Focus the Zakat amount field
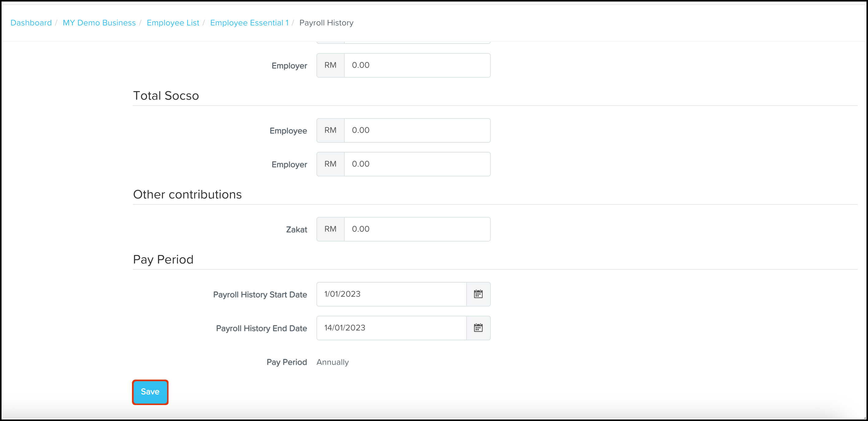 point(417,229)
